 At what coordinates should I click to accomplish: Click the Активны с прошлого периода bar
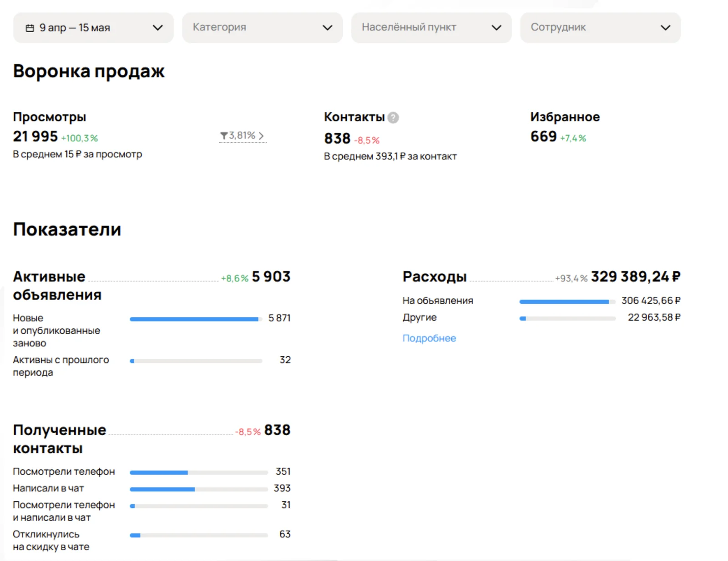pos(196,361)
